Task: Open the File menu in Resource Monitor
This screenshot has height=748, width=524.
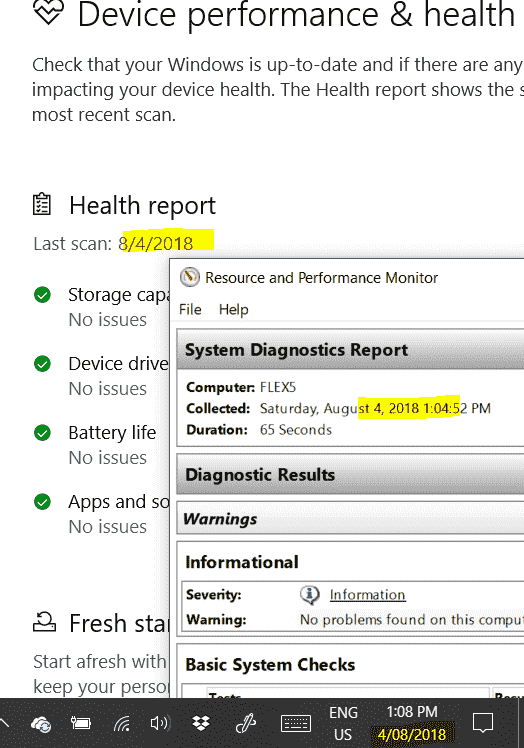Action: pyautogui.click(x=190, y=310)
